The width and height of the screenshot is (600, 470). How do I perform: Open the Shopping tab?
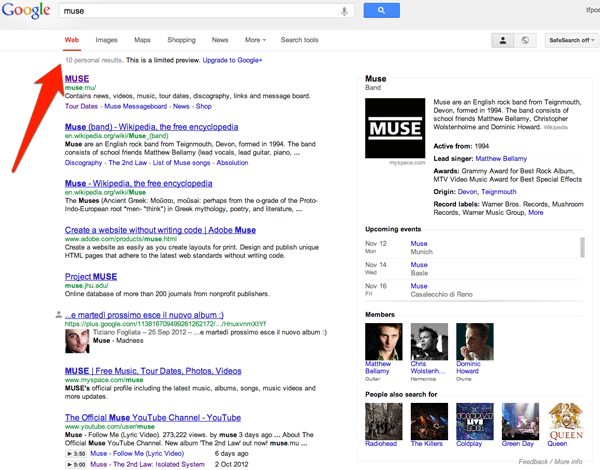click(181, 40)
